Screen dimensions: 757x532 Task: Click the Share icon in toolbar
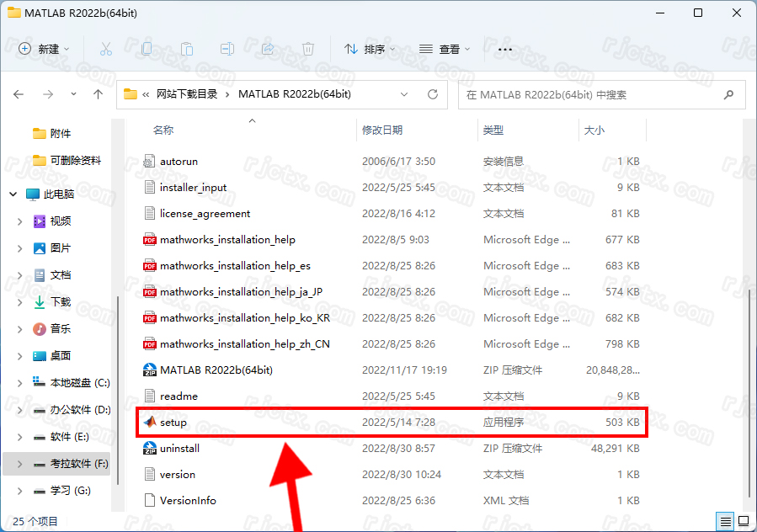(x=268, y=49)
